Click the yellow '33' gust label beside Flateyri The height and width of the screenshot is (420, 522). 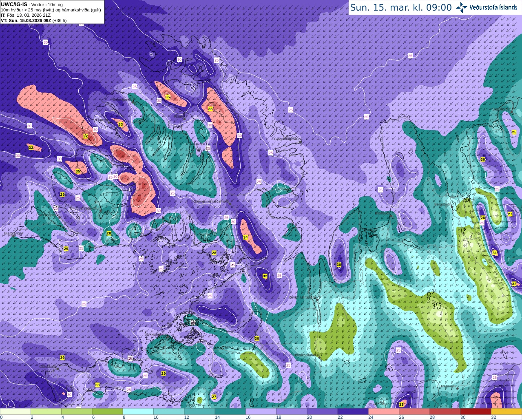(120, 124)
